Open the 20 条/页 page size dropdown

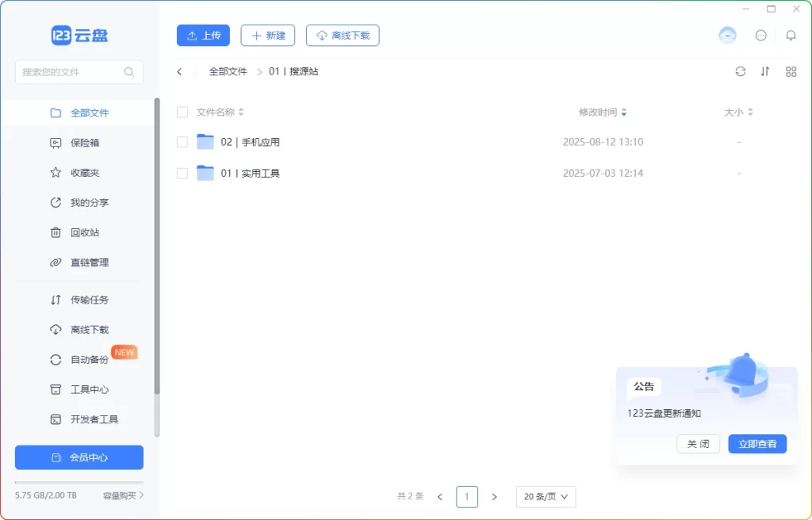click(x=546, y=497)
